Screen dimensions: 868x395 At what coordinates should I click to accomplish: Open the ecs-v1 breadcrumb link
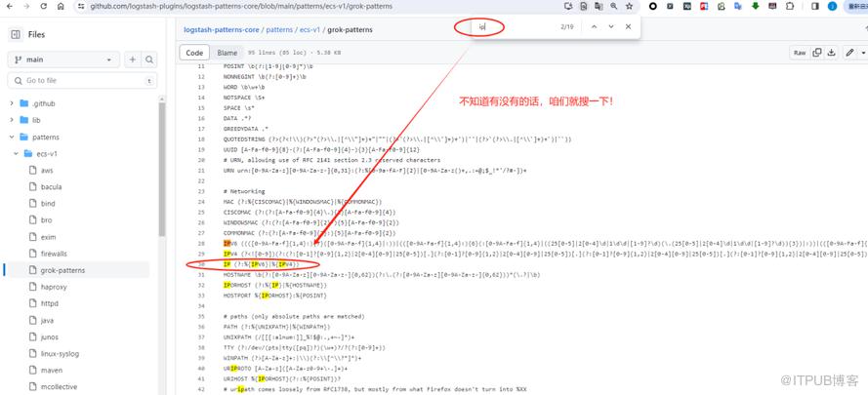tap(310, 30)
